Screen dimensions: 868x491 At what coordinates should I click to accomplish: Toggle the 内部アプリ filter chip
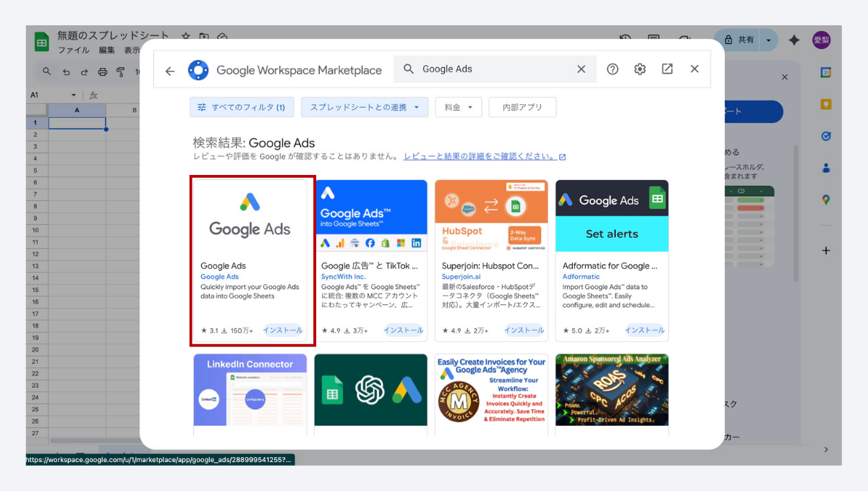[522, 107]
